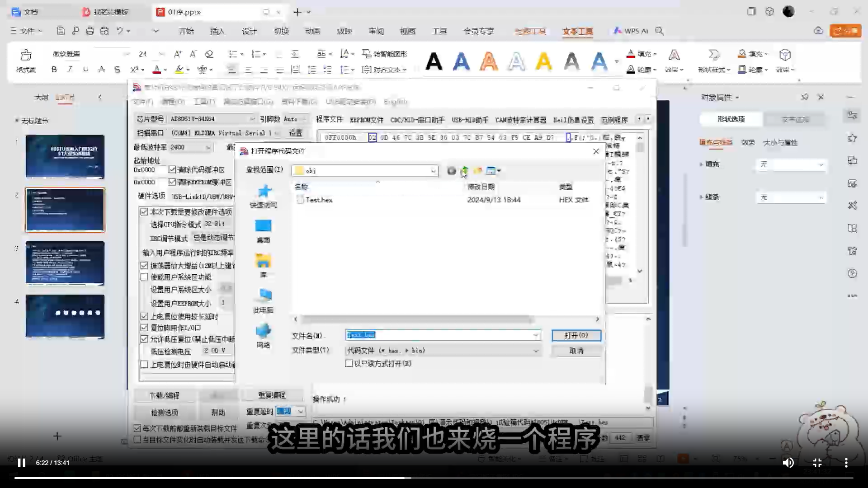This screenshot has width=868, height=488.
Task: Click Download/Program button
Action: pyautogui.click(x=165, y=395)
